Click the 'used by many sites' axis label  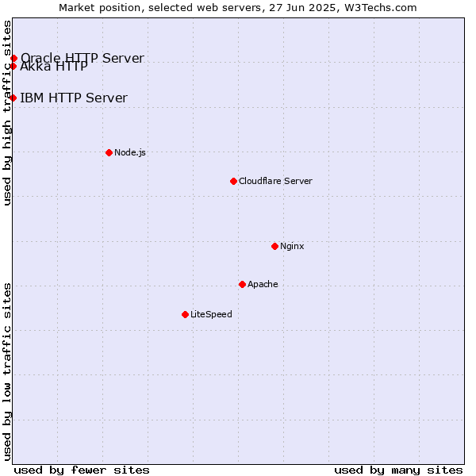(x=398, y=470)
